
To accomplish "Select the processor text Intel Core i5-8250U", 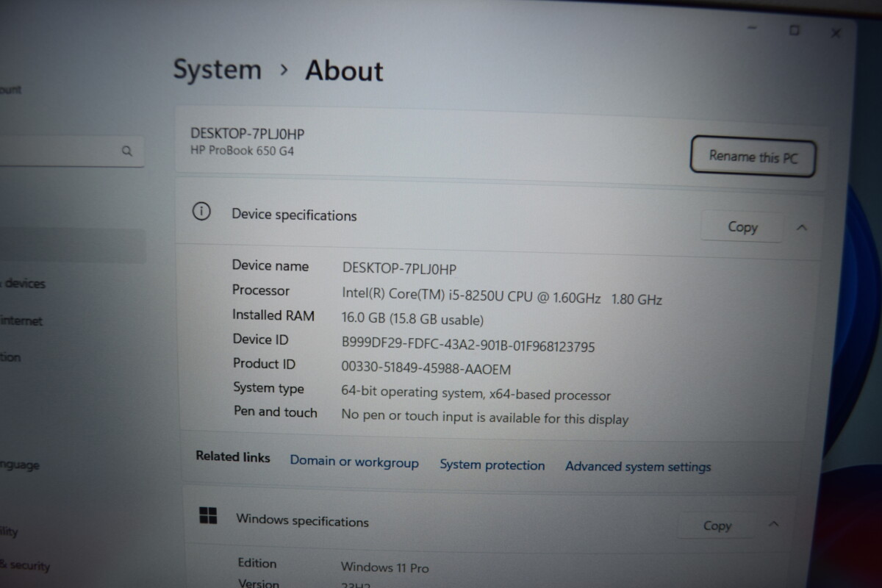I will (502, 295).
